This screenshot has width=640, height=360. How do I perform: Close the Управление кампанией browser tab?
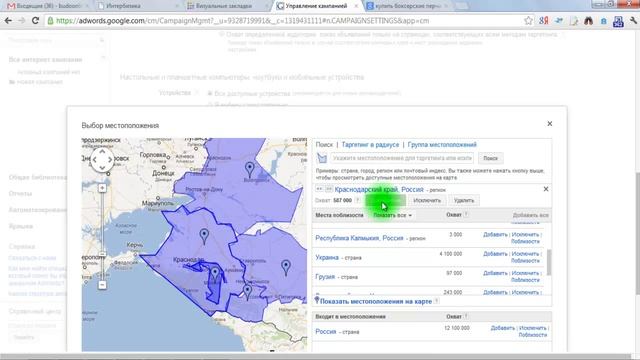pos(356,6)
